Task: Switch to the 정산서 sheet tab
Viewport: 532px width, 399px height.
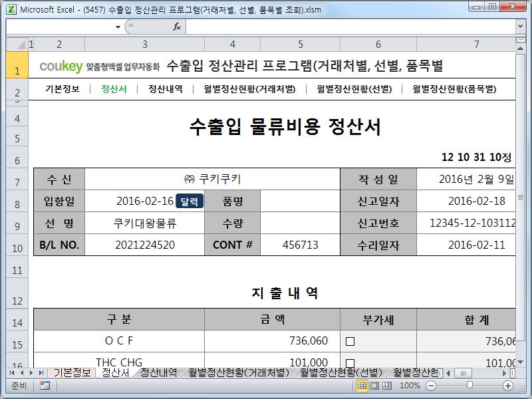Action: tap(115, 373)
